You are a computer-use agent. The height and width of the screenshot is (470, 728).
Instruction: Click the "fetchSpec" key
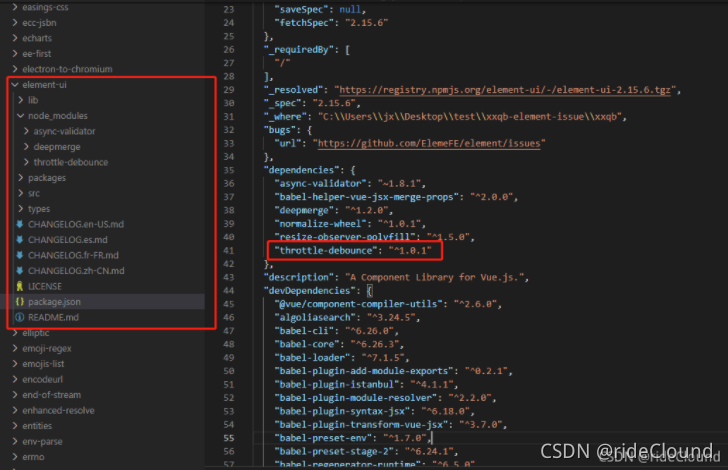[x=304, y=23]
